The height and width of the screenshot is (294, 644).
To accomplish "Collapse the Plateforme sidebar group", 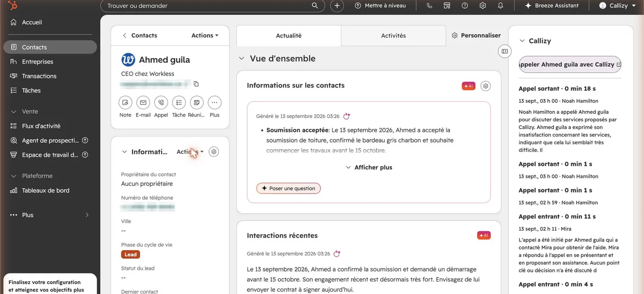I will 14,176.
